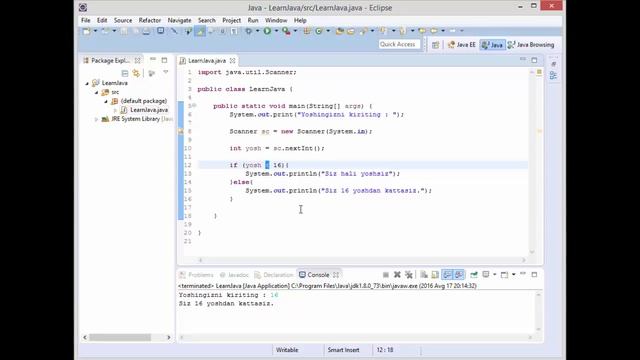Click the Clear Console icon

[424, 275]
